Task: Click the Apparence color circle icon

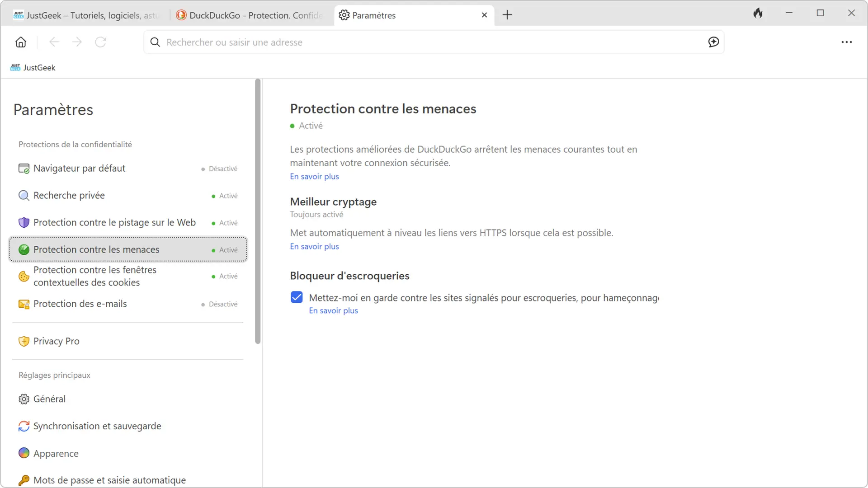Action: pos(24,453)
